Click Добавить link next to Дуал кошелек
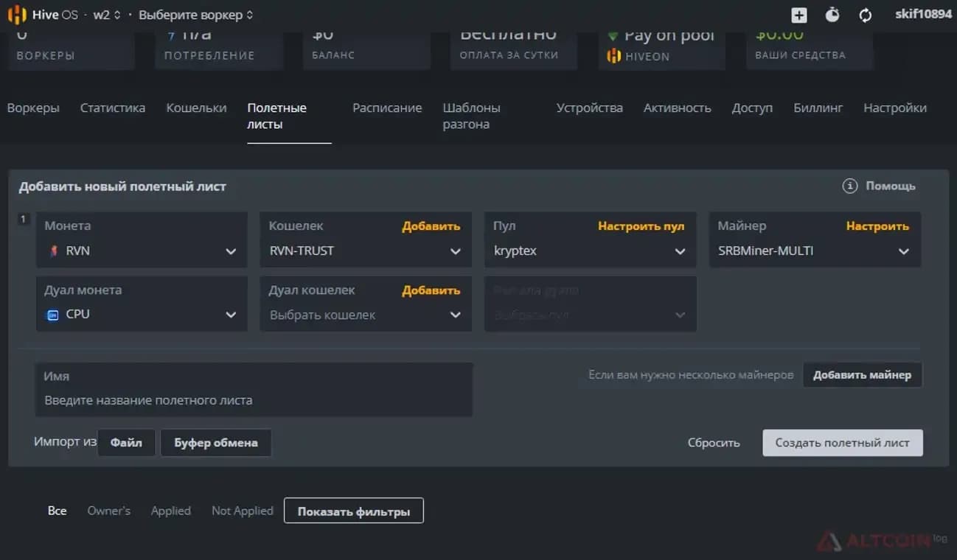 [x=431, y=290]
